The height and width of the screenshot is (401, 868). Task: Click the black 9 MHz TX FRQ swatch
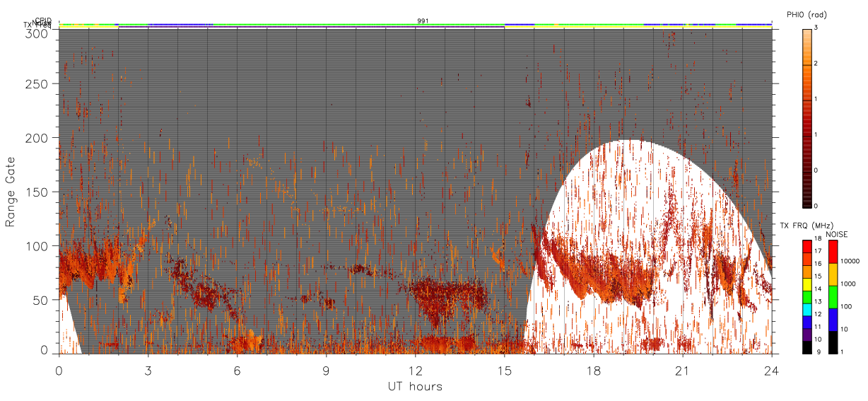807,347
